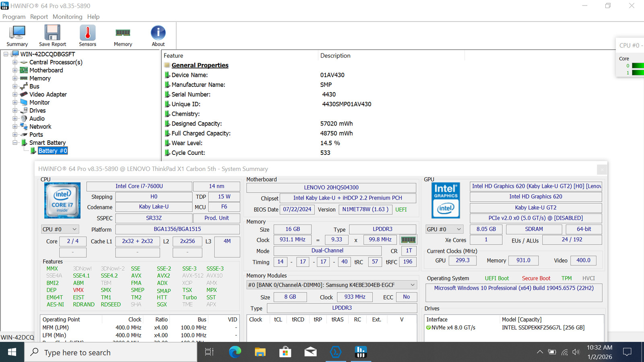
Task: Click the memory module chip icon
Action: click(408, 240)
